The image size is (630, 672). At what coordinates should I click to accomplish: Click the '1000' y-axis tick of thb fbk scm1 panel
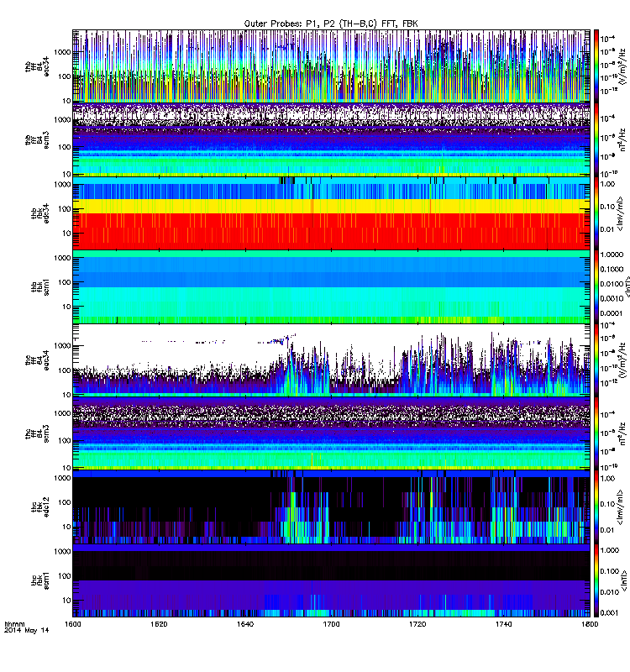point(62,258)
